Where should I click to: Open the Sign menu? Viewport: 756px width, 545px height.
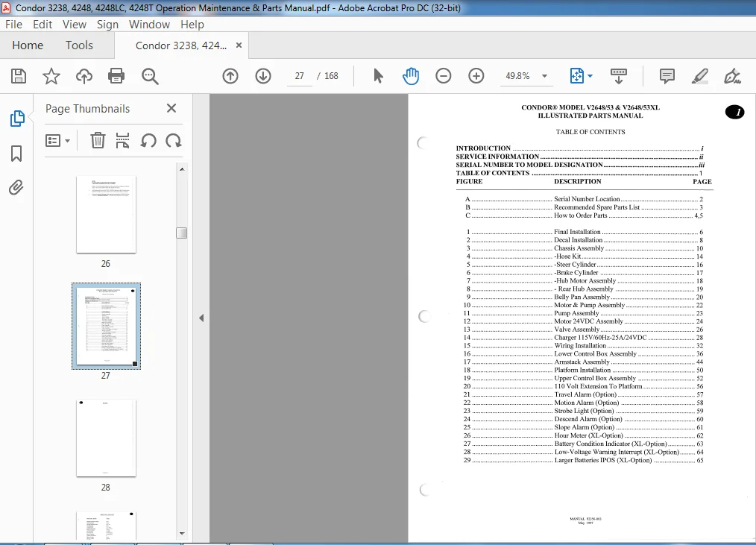coord(107,24)
